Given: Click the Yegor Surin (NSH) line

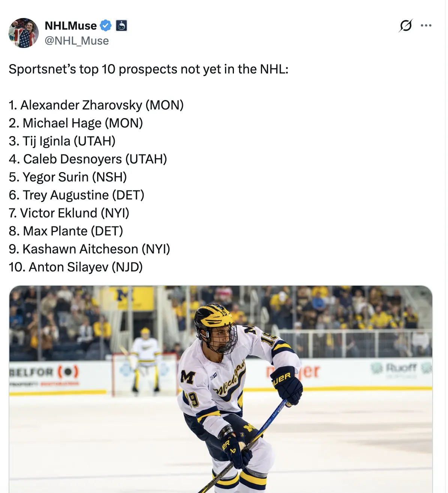Looking at the screenshot, I should 68,177.
